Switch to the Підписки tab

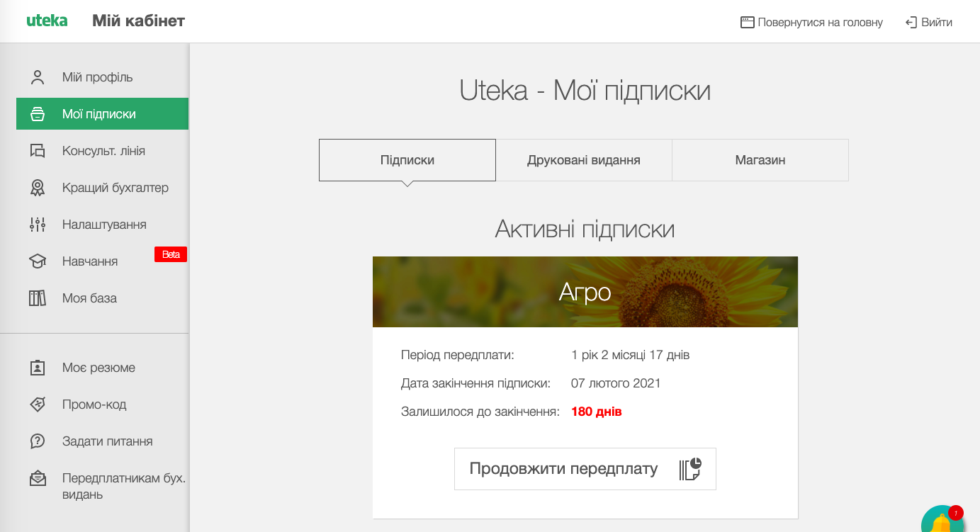(407, 160)
